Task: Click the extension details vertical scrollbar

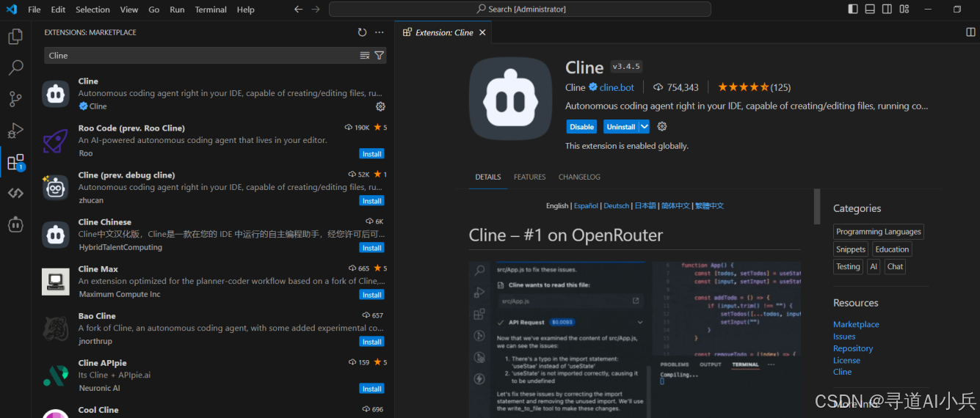Action: [x=817, y=207]
